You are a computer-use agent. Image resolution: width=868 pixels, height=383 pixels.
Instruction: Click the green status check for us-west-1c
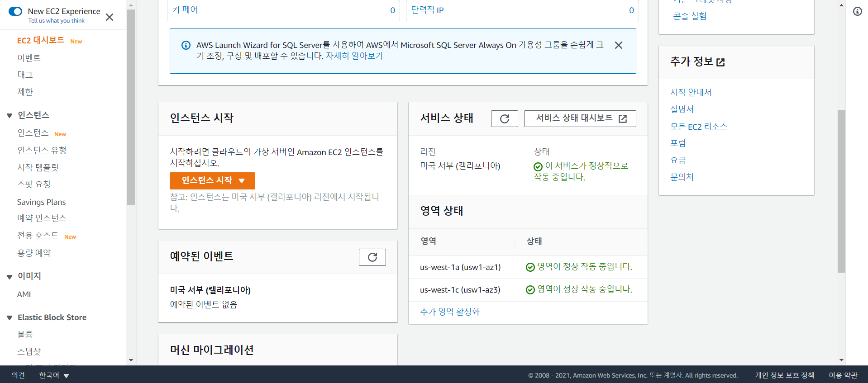coord(530,290)
